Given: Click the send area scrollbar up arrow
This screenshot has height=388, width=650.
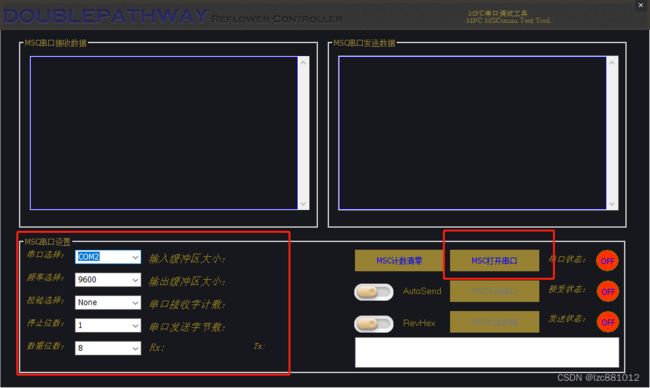Looking at the screenshot, I should [x=612, y=63].
